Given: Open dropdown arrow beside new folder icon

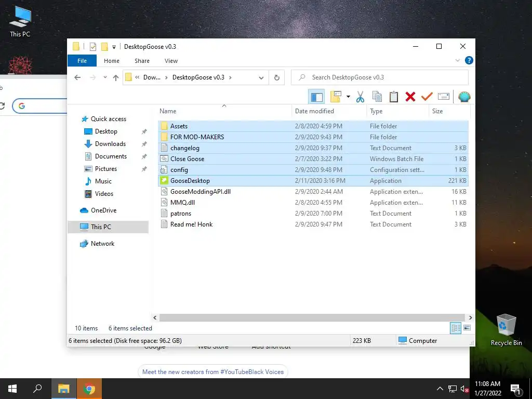Looking at the screenshot, I should (x=348, y=97).
